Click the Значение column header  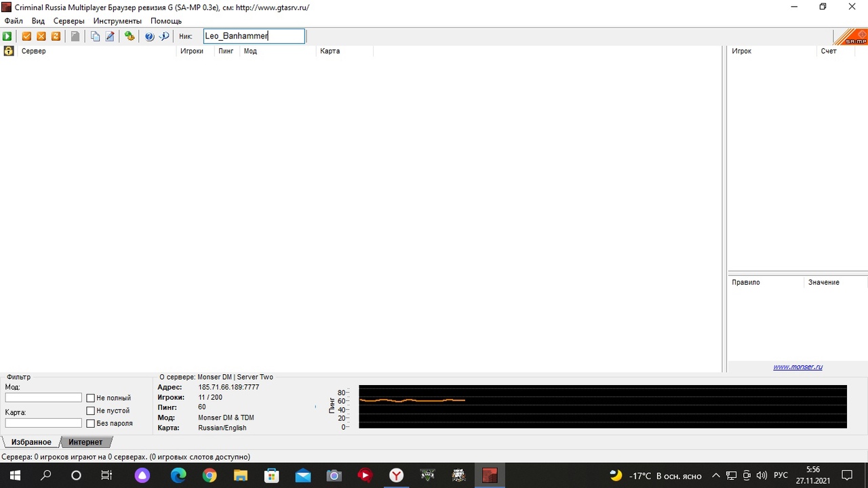click(x=835, y=282)
